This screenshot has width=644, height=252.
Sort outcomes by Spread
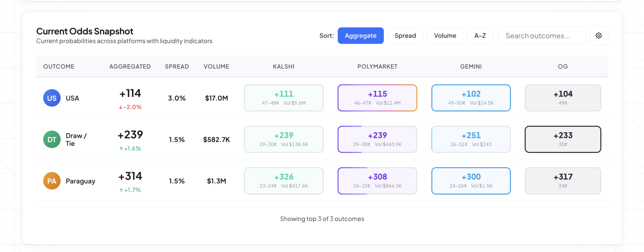tap(405, 36)
